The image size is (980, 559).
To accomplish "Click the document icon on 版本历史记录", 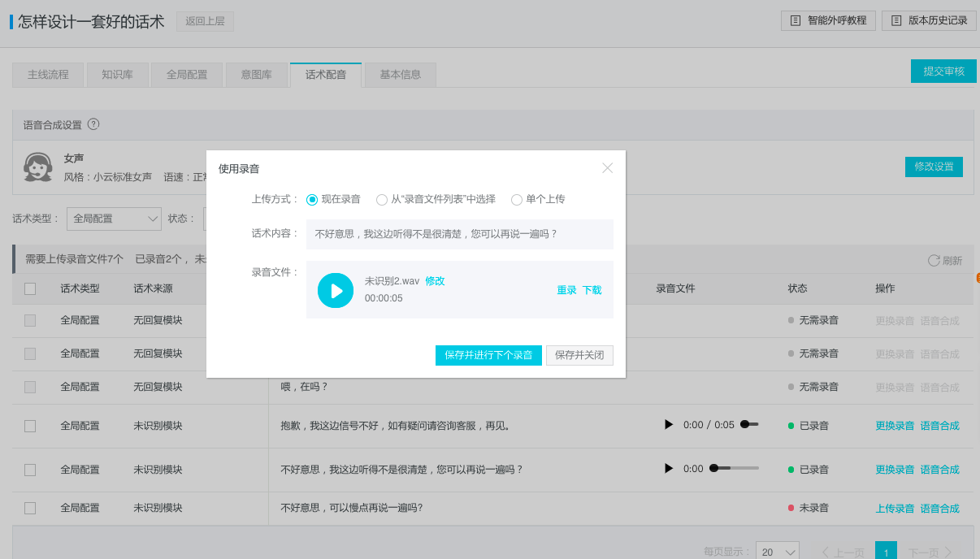I will (896, 20).
